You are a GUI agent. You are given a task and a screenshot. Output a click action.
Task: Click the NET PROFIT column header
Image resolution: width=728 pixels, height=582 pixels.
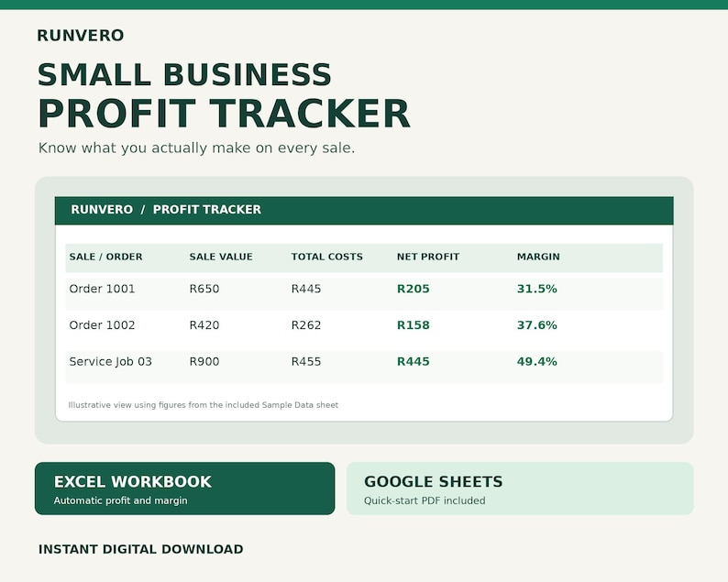(x=428, y=257)
